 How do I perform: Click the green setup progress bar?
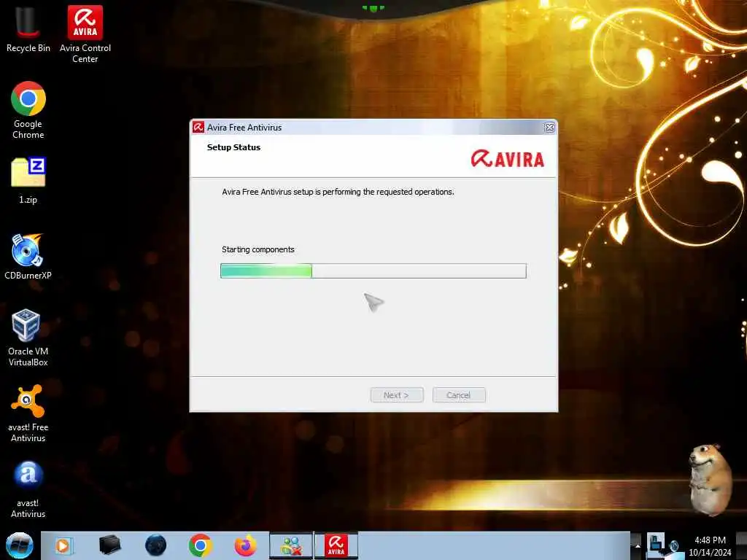point(373,271)
